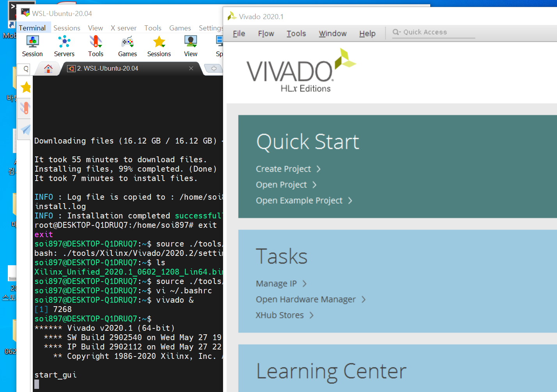Open the sidebar star Sessions panel
Viewport: 557px width, 392px height.
click(x=26, y=87)
